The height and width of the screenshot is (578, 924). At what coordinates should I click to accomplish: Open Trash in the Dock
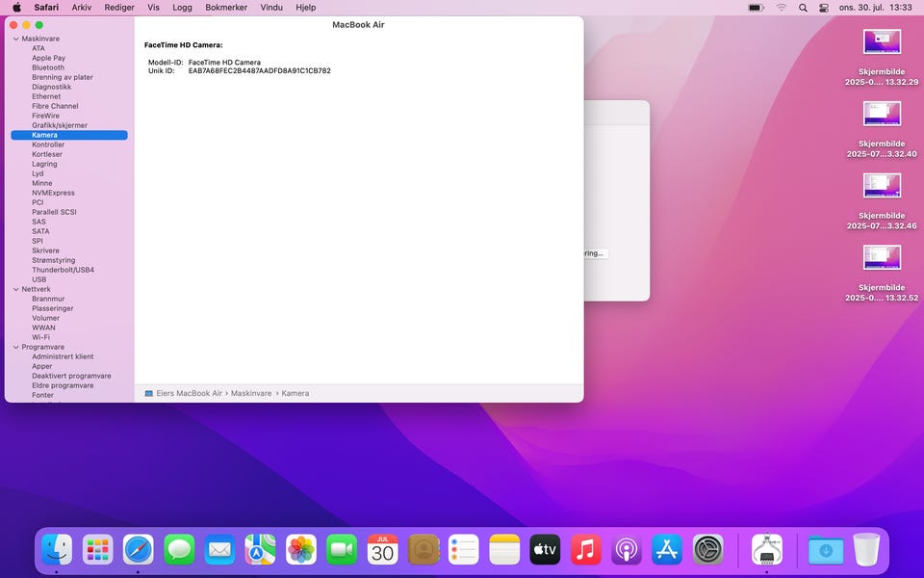click(866, 550)
